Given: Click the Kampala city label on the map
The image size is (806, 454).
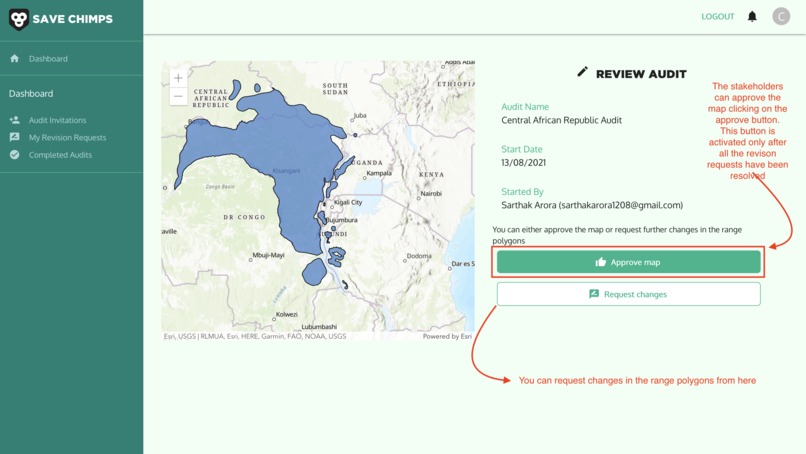Looking at the screenshot, I should (379, 173).
